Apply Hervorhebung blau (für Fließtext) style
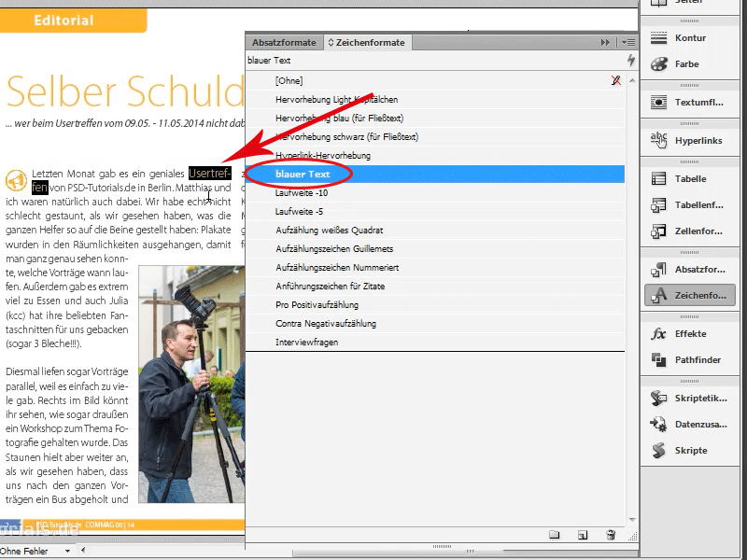The width and height of the screenshot is (747, 560). 435,118
